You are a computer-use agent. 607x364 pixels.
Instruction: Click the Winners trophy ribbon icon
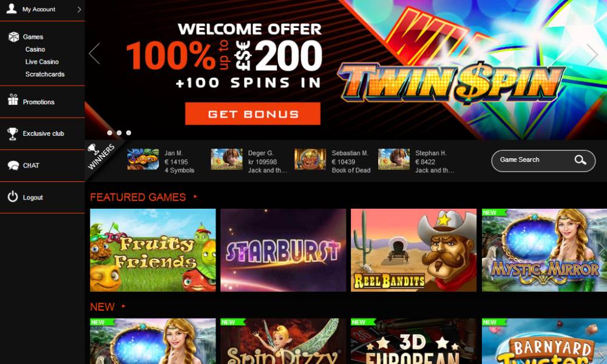point(93,149)
